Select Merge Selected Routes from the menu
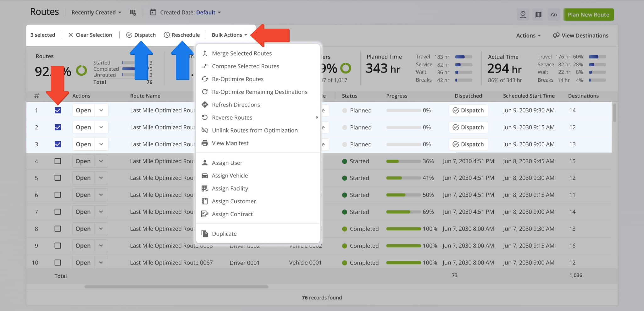 [x=242, y=53]
